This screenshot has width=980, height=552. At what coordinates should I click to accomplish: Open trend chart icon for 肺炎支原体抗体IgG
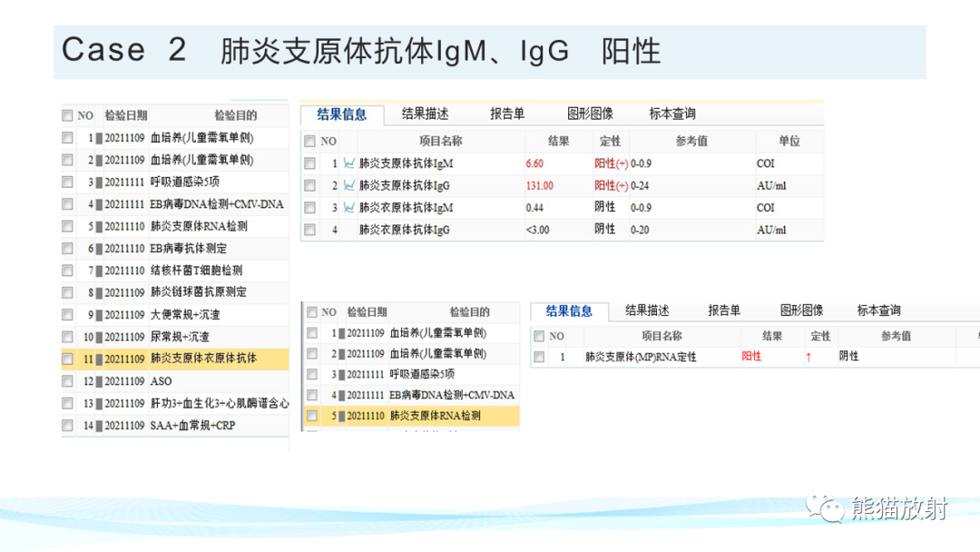(348, 186)
